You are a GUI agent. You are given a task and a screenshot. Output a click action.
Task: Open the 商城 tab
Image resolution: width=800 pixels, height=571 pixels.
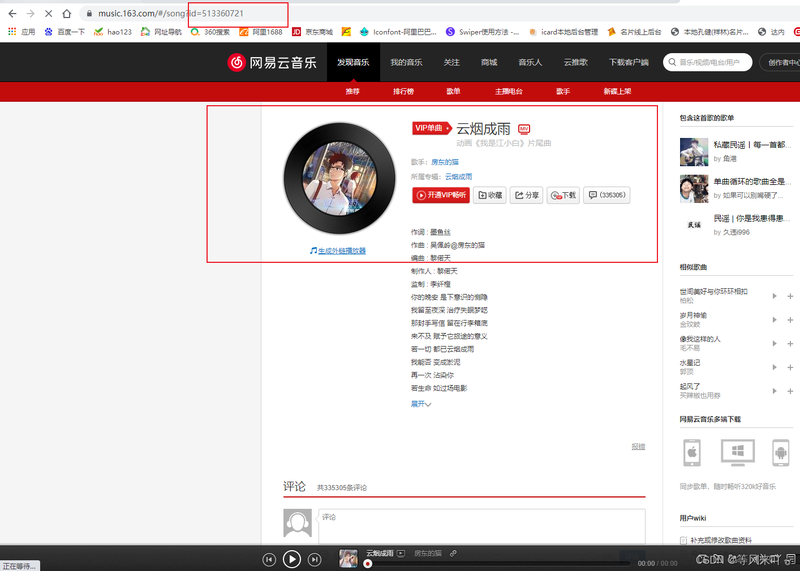click(x=489, y=62)
